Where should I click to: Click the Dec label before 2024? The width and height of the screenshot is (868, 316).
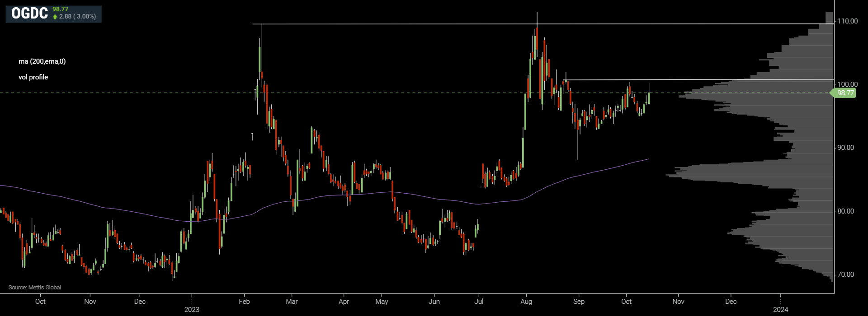pyautogui.click(x=731, y=302)
